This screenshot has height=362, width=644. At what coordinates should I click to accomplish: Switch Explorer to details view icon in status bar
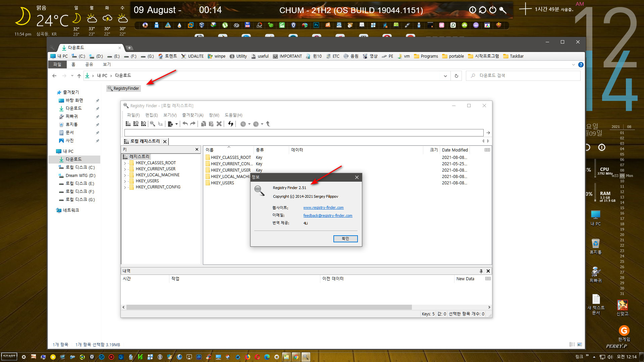tap(572, 345)
